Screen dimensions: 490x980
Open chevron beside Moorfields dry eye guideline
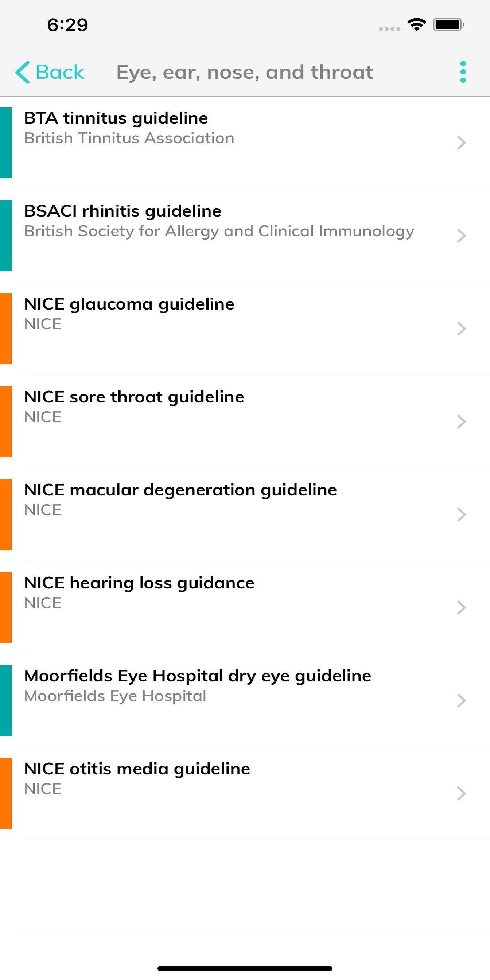click(461, 700)
